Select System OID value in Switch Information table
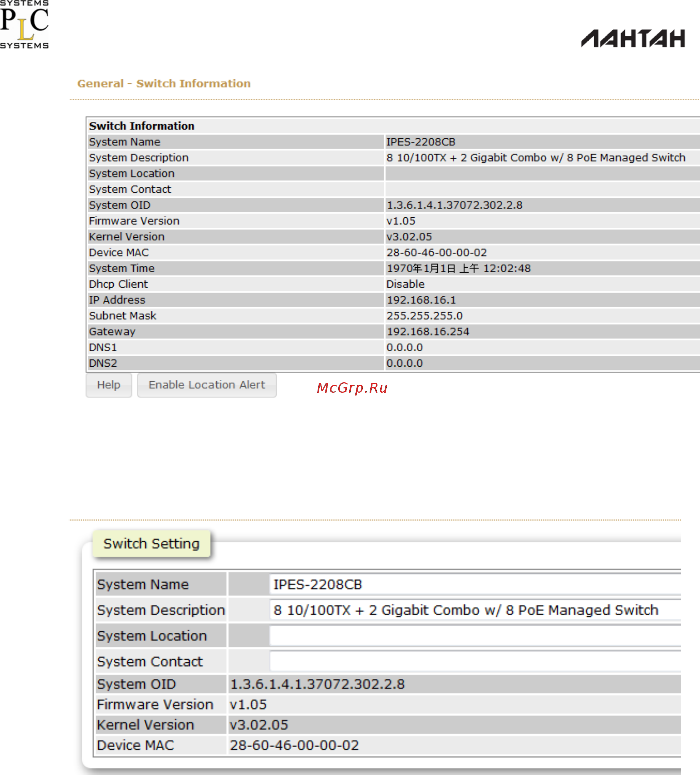The image size is (700, 775). pyautogui.click(x=454, y=205)
